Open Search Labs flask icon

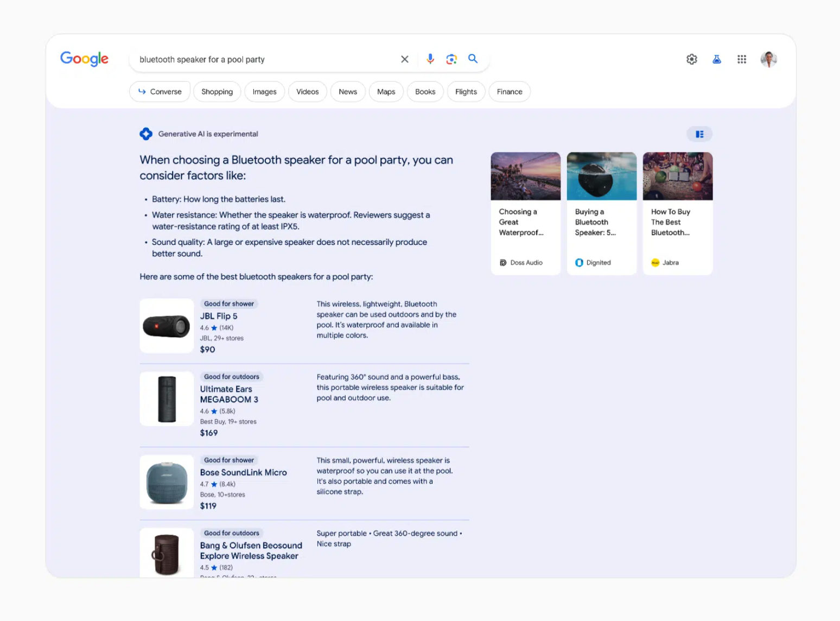click(717, 59)
